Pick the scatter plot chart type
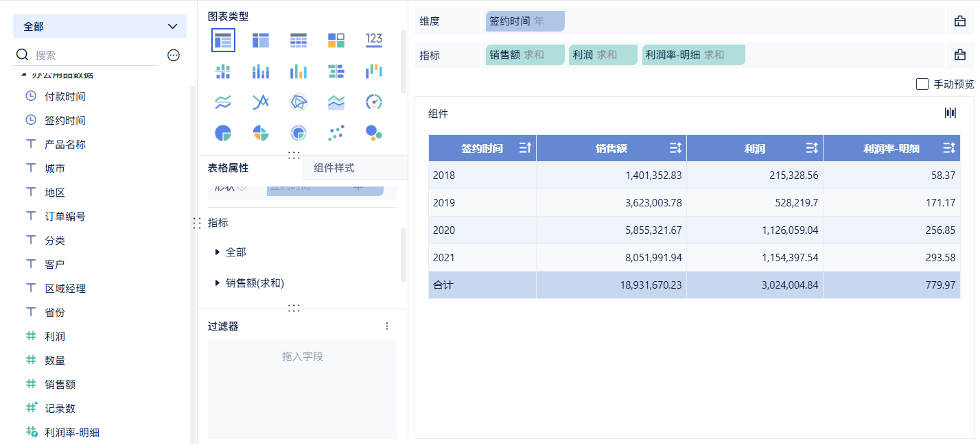 [x=336, y=132]
